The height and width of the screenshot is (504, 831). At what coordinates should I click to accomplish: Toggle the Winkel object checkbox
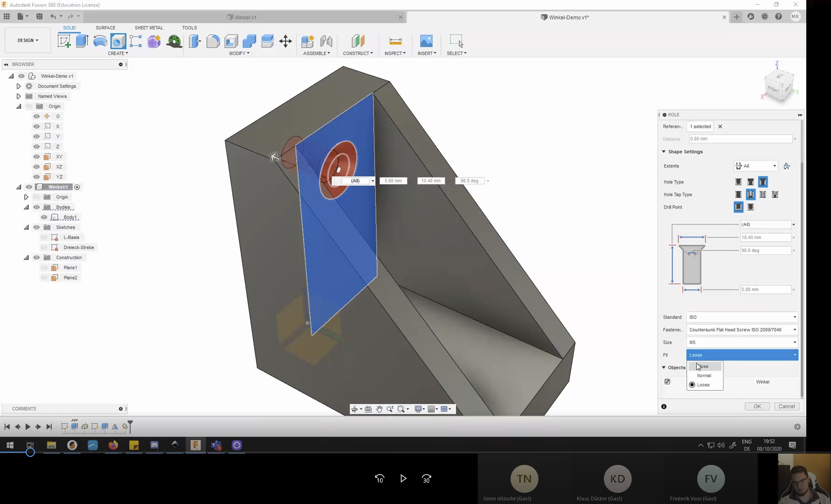pyautogui.click(x=667, y=382)
